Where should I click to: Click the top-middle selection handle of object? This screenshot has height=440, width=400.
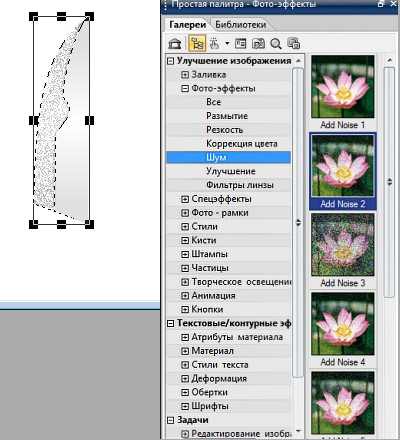tap(61, 17)
